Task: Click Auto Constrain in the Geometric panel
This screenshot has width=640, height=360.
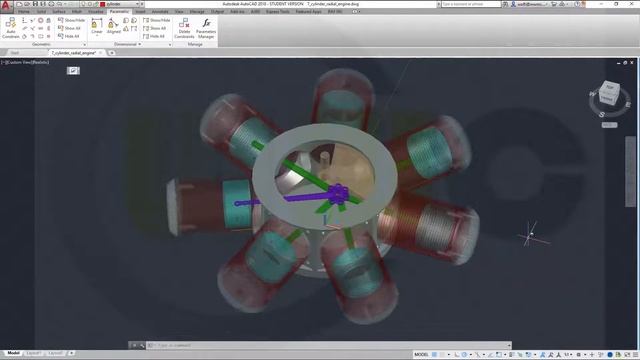Action: point(11,28)
